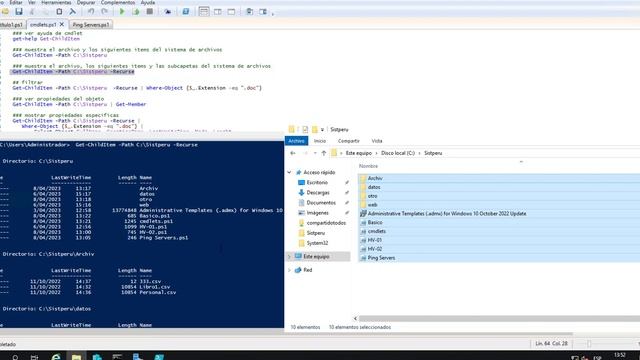Show the command window toolbar icon
This screenshot has height=360, width=640.
[249, 11]
